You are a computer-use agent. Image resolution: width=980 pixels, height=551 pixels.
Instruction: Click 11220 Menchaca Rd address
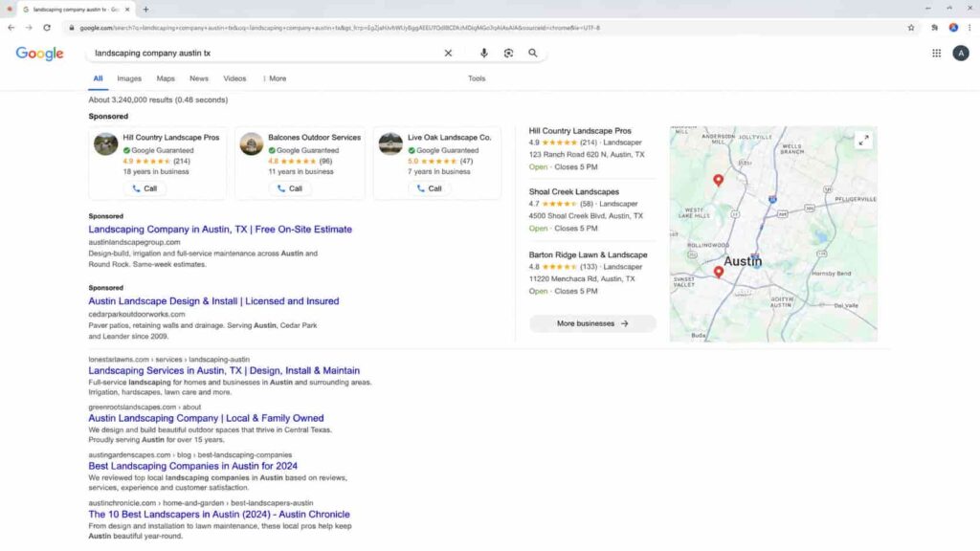[582, 279]
